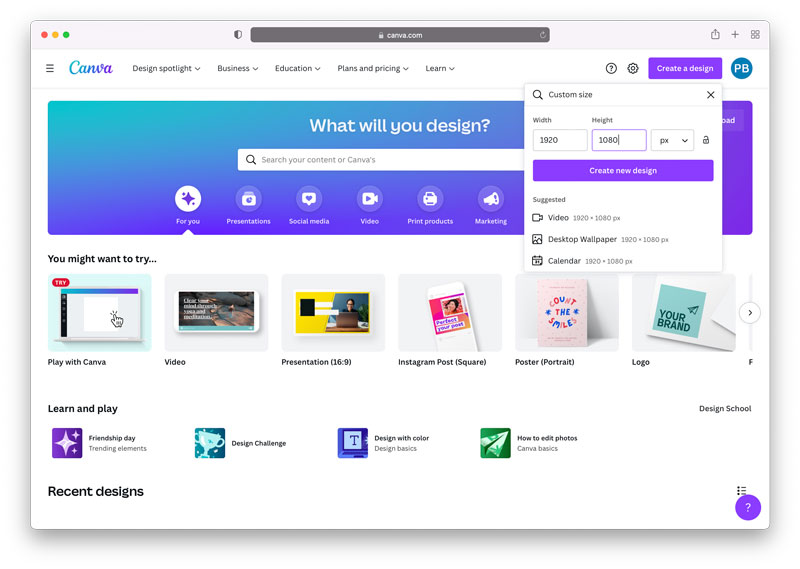
Task: Select the Social media category icon
Action: (309, 199)
